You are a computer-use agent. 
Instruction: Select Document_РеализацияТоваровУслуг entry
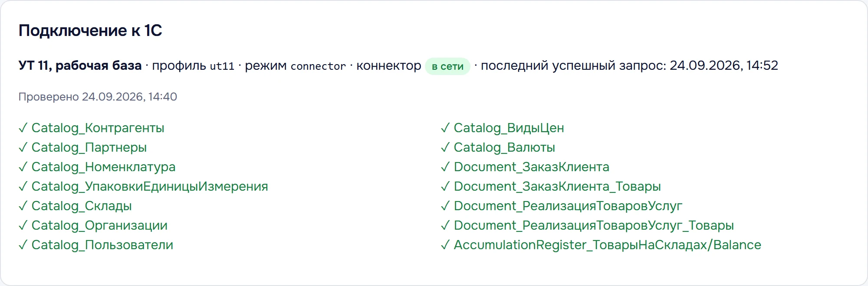tap(561, 206)
